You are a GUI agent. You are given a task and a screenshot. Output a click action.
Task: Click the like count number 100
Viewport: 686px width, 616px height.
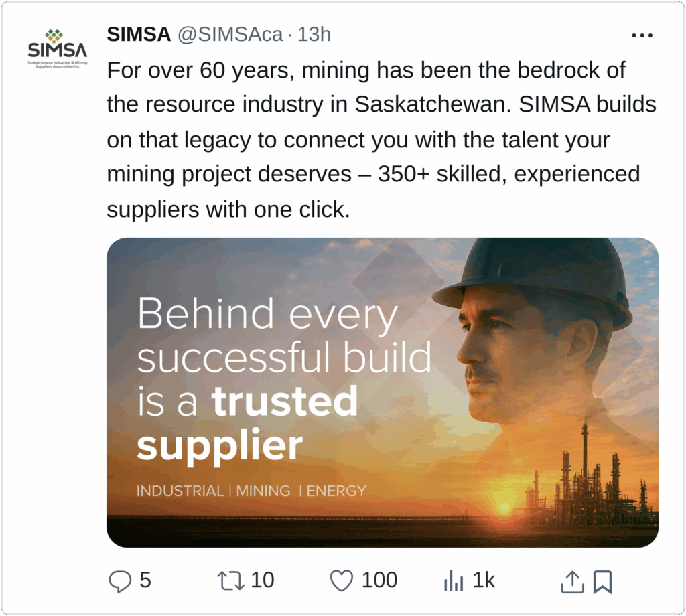coord(379,581)
